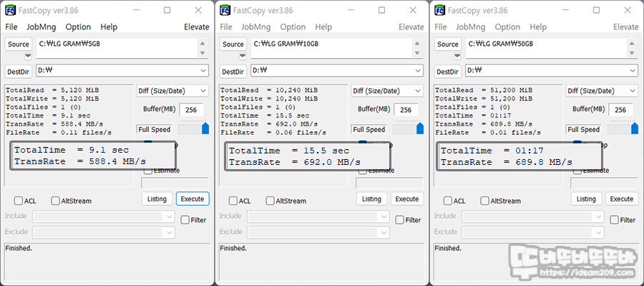This screenshot has width=644, height=286.
Task: Click Full Speed slider handle in 5GB window
Action: pos(205,128)
